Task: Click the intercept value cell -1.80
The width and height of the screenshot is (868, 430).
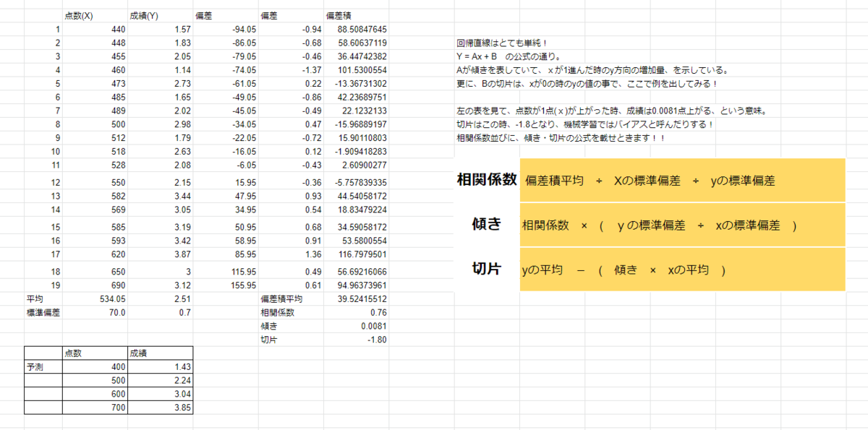Action: (356, 340)
